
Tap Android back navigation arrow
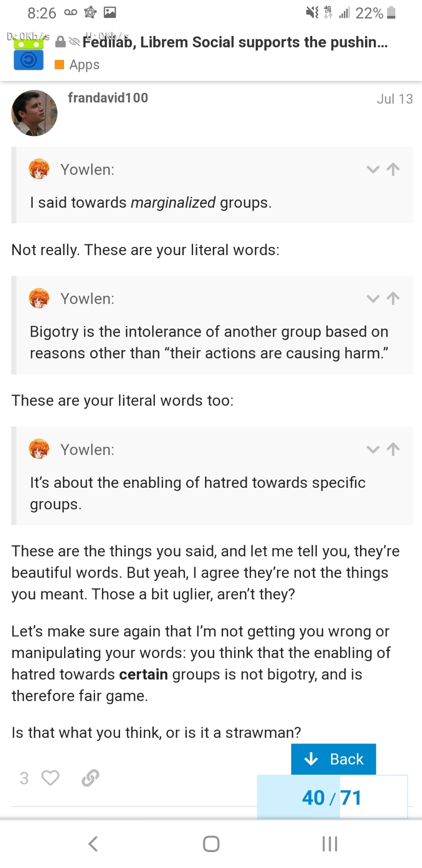click(x=93, y=843)
